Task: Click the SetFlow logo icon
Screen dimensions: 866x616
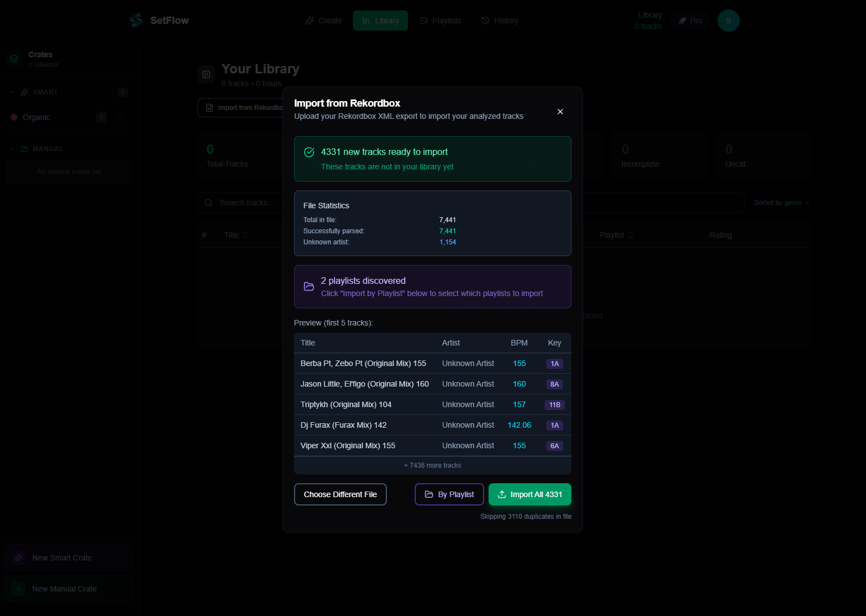Action: [135, 20]
